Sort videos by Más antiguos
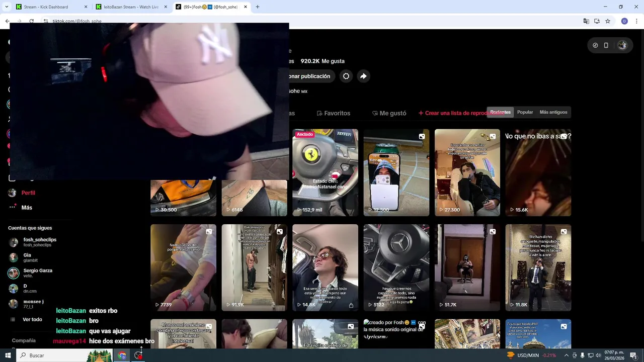Image resolution: width=644 pixels, height=362 pixels. (x=553, y=112)
